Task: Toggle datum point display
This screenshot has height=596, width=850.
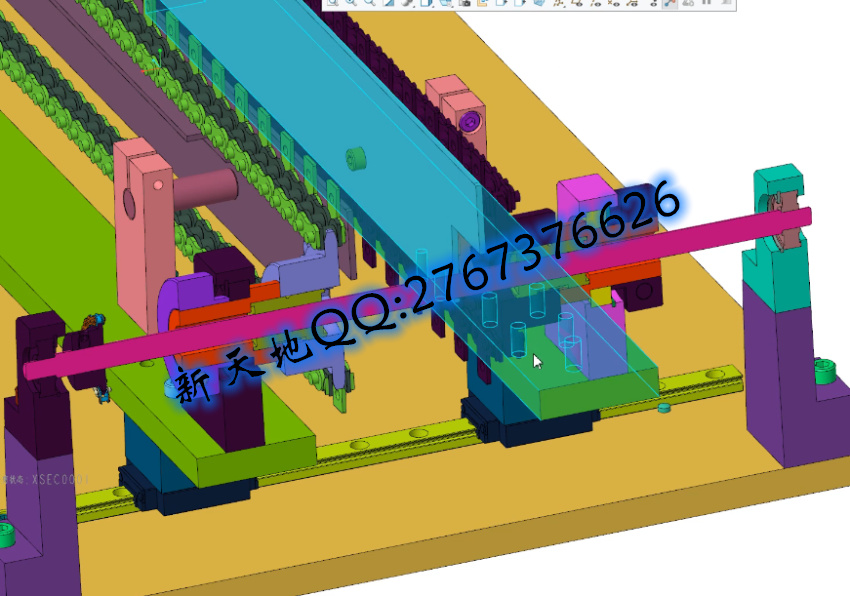Action: pyautogui.click(x=615, y=3)
